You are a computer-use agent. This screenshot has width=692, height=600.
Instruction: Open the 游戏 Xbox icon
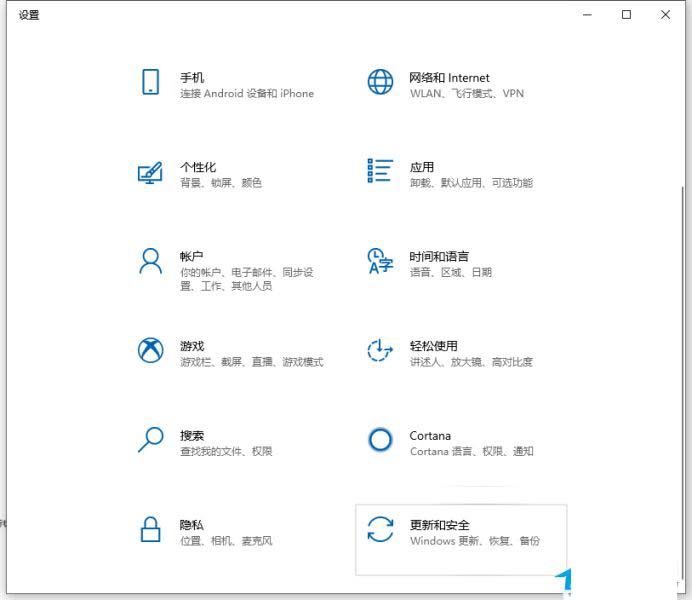coord(150,350)
